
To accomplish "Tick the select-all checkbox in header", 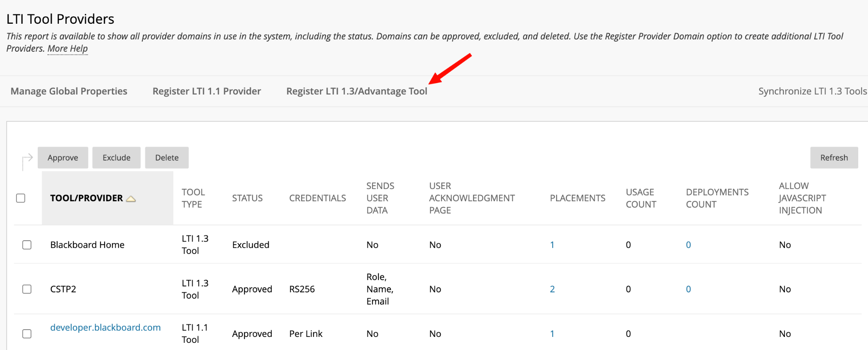I will (x=21, y=198).
